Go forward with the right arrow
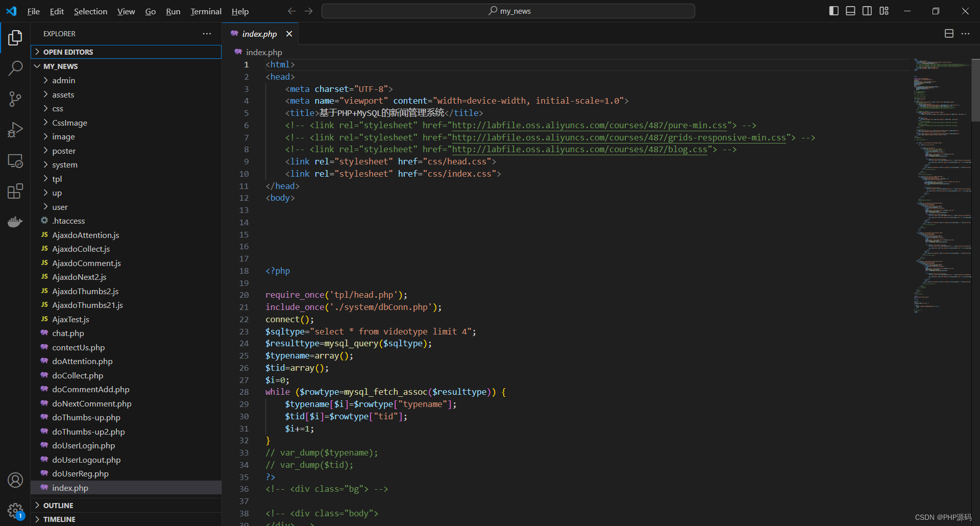 point(308,11)
